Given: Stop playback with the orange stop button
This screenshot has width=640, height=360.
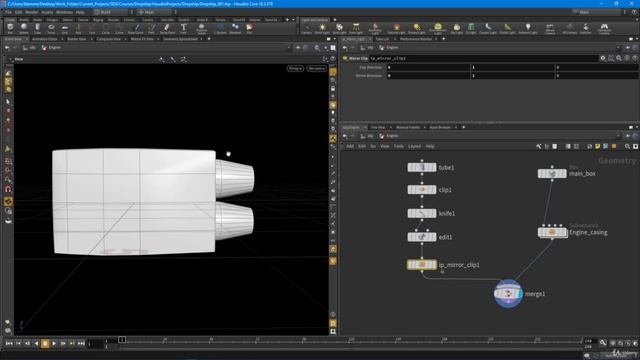Looking at the screenshot, I should (x=45, y=344).
